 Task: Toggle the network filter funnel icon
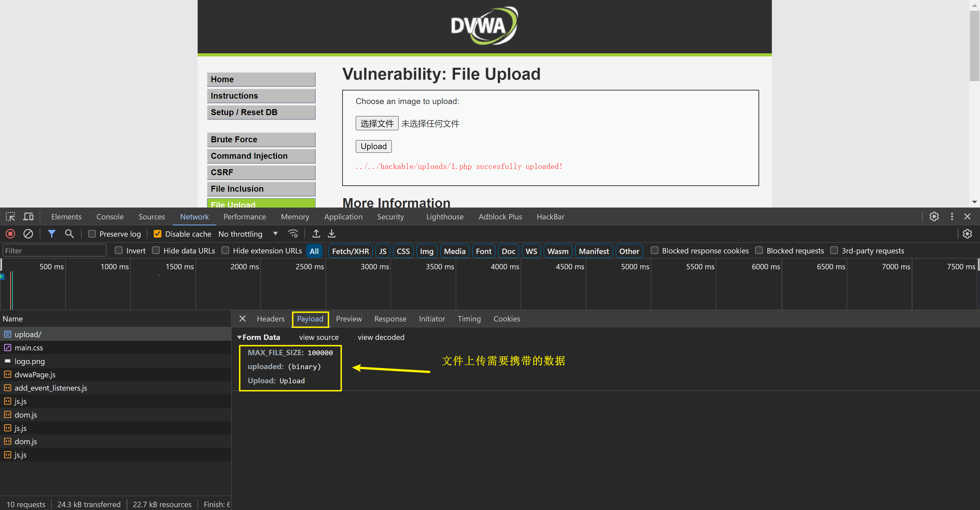coord(51,234)
